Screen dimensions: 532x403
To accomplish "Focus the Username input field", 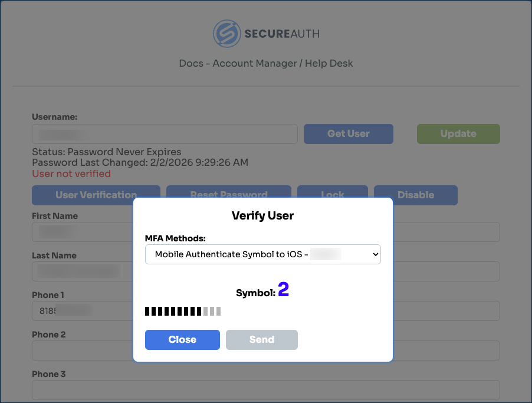I will 165,134.
